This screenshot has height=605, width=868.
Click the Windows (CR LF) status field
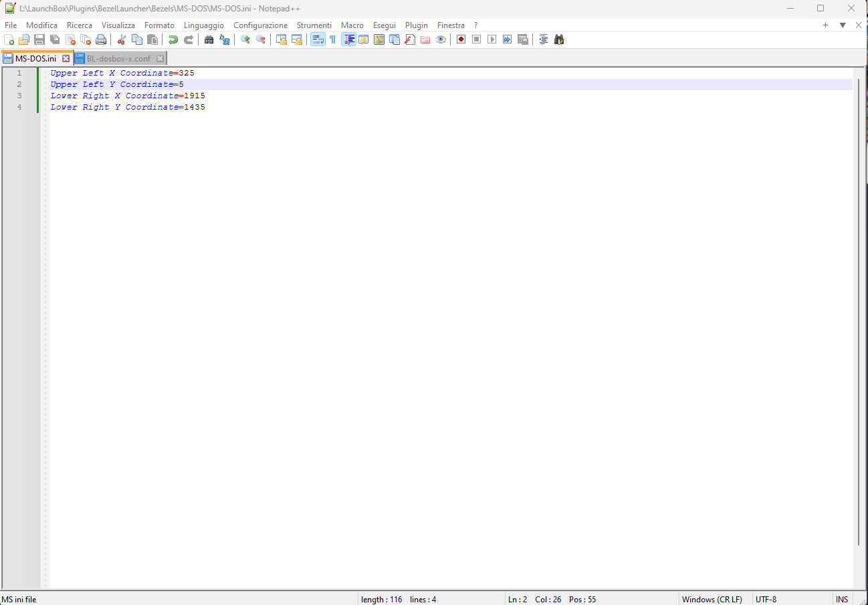pos(712,600)
